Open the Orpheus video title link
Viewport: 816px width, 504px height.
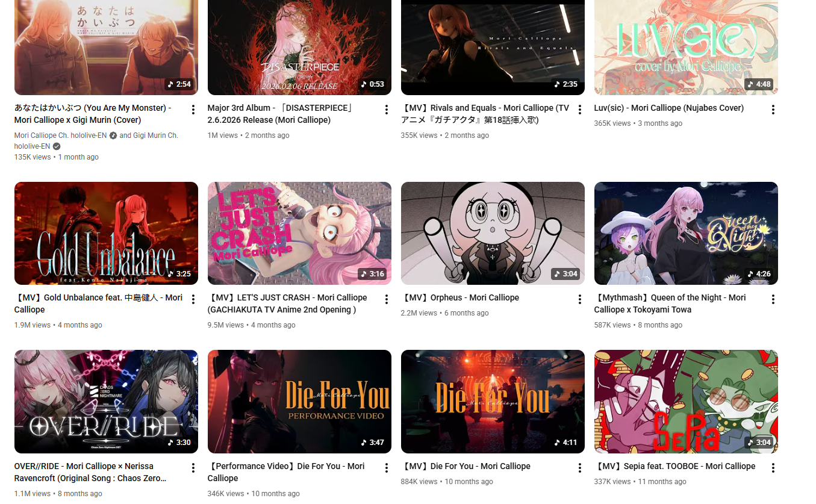tap(460, 297)
